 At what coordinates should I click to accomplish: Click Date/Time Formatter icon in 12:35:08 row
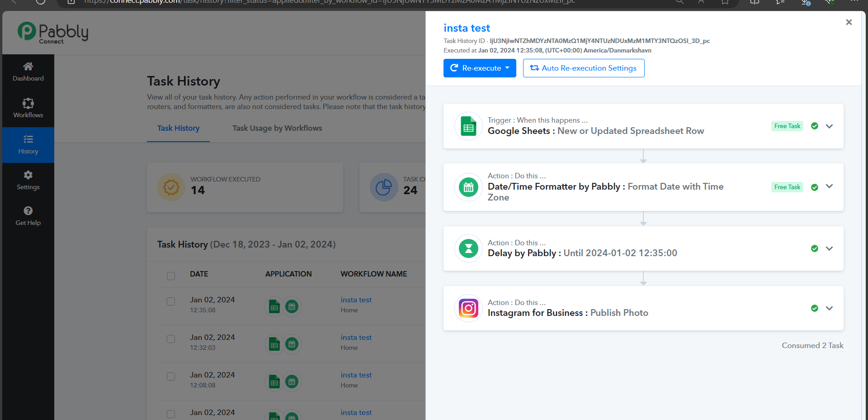click(x=292, y=306)
